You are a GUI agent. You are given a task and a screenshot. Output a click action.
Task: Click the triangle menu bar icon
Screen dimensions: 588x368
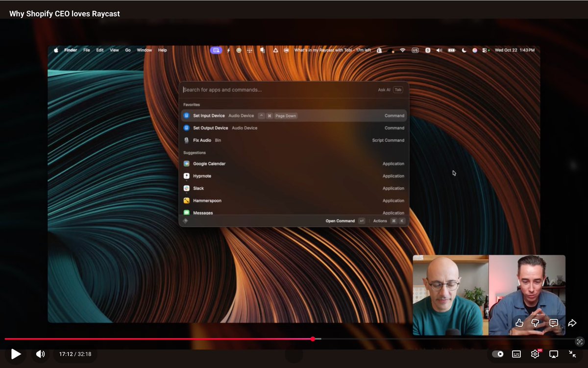click(x=275, y=50)
